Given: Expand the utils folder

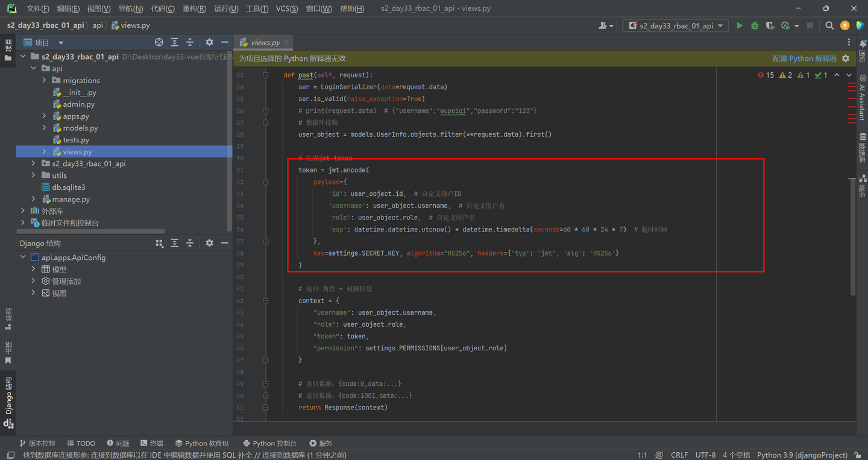Looking at the screenshot, I should (x=34, y=175).
